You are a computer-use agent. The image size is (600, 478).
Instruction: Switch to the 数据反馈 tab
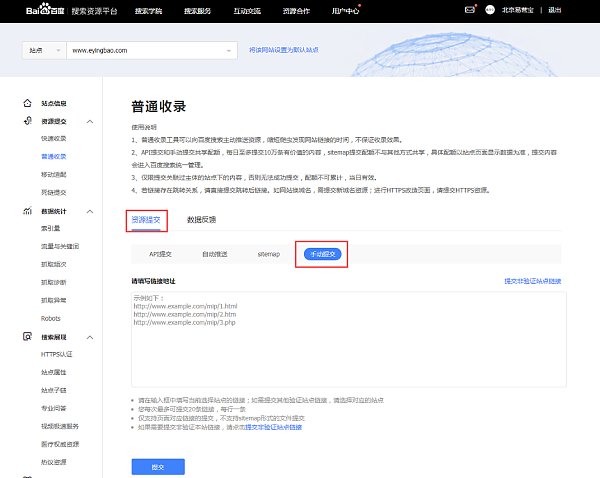[x=201, y=219]
